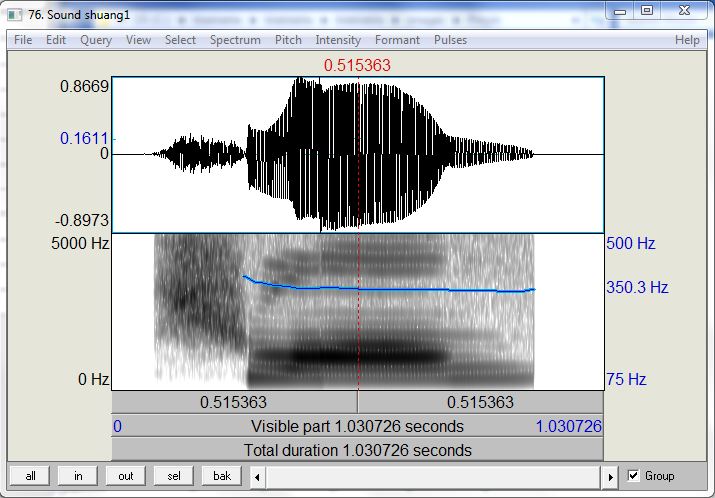Screen dimensions: 715x498
Task: Click the 5000 Hz spectrogram axis label
Action: 80,243
